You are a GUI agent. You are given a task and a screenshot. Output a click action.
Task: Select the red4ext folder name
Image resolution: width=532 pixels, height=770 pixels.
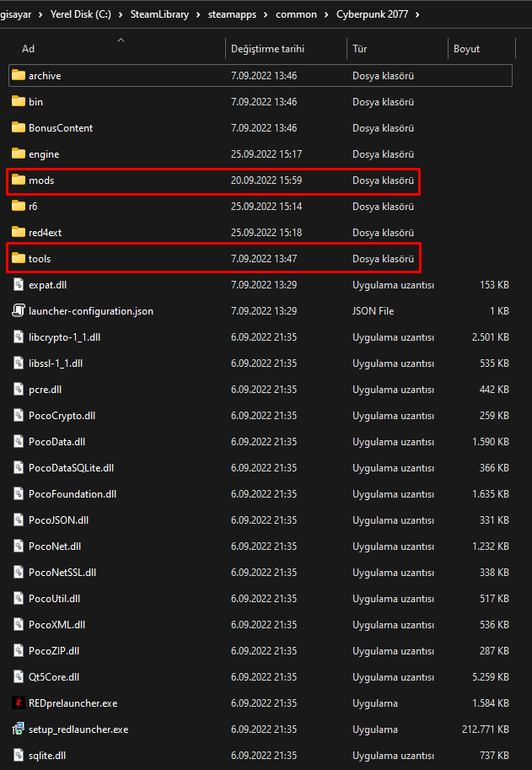pos(46,232)
